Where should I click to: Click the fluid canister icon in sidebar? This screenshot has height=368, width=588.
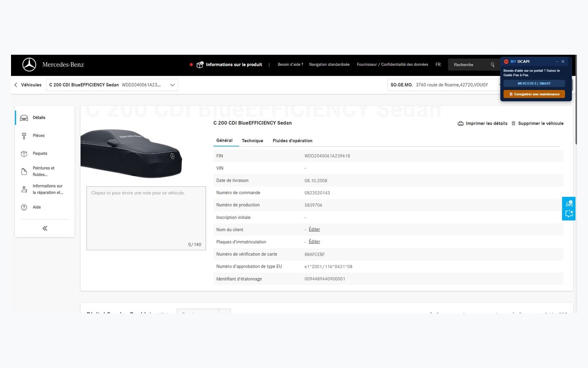[x=24, y=172]
